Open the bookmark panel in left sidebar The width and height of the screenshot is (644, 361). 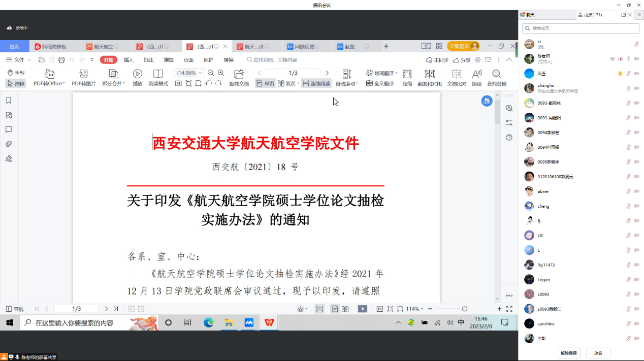click(9, 101)
